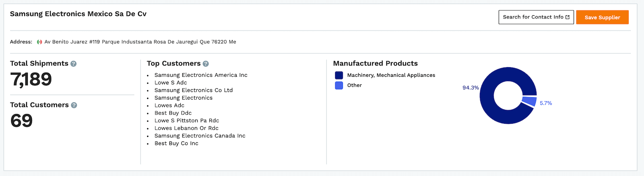Select Machinery, Mechanical Appliances dark blue swatch
This screenshot has width=644, height=176.
click(339, 75)
